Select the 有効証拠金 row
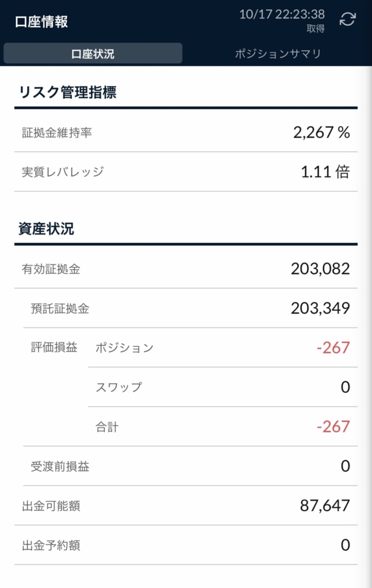The image size is (372, 588). tap(186, 269)
